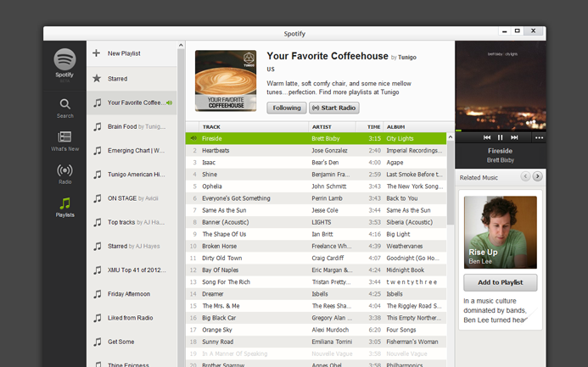This screenshot has height=367, width=588.
Task: Click artist Ian Britt
Action: pos(322,235)
